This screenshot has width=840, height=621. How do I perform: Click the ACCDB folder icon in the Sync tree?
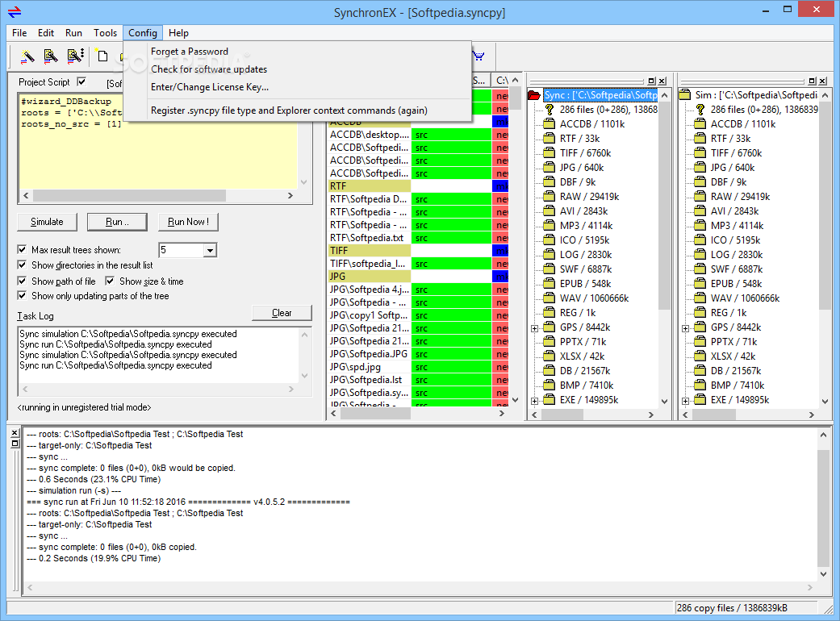tap(550, 123)
